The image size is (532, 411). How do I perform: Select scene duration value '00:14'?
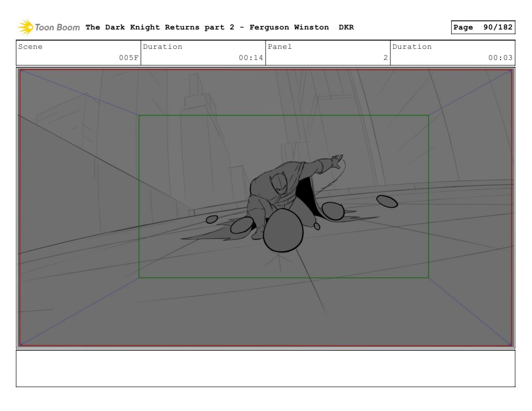(x=251, y=58)
